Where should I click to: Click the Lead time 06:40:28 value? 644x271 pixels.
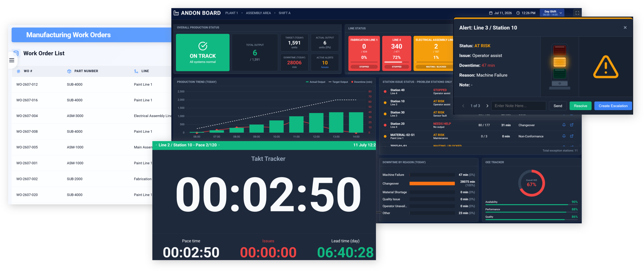345,252
